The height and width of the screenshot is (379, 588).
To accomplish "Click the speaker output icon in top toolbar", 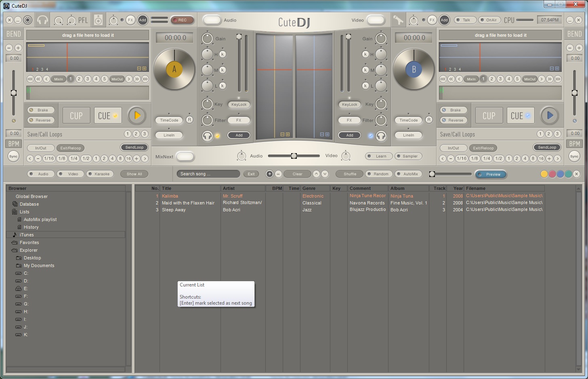I will point(98,20).
